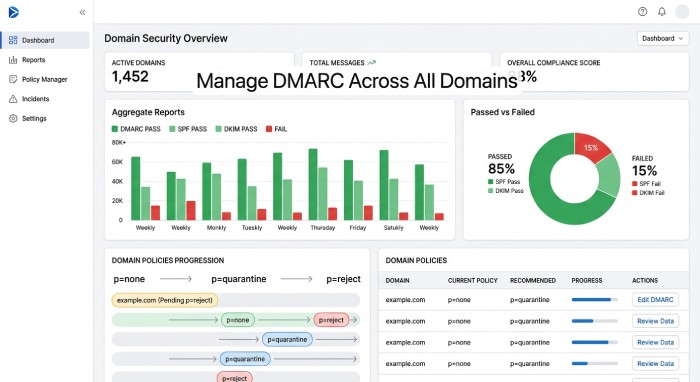This screenshot has width=700, height=382.
Task: Click the progress bar in the third row
Action: (x=594, y=342)
